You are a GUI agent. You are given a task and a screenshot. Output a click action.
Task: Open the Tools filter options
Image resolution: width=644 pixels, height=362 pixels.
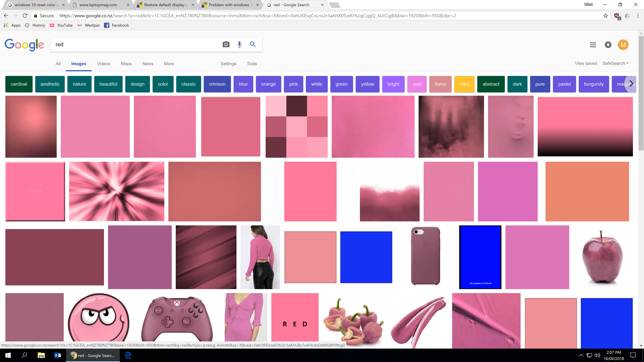(x=252, y=64)
